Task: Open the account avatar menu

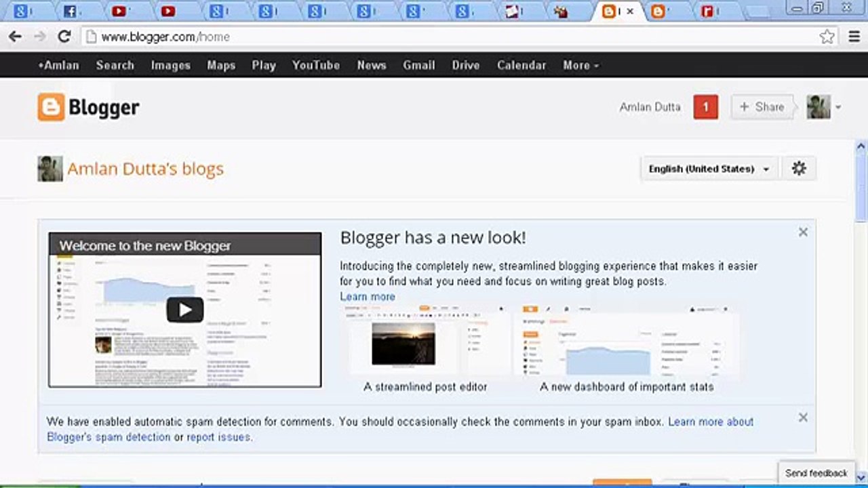Action: (823, 107)
